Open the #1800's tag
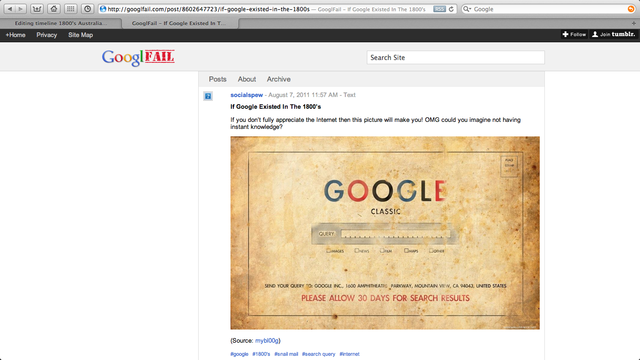Screen dimensions: 640x360 coord(261,354)
